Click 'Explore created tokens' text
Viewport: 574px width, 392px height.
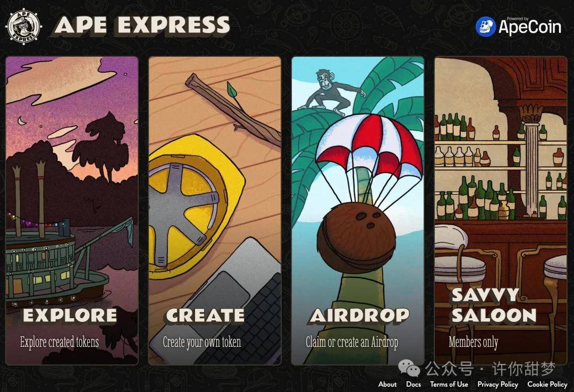[60, 342]
